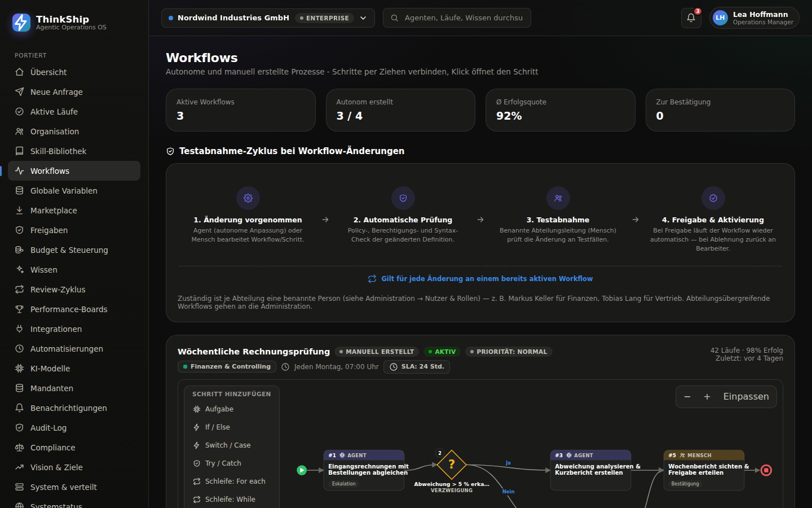Click the Wöchentliche Rechnungsprüfung workflow title

[254, 352]
